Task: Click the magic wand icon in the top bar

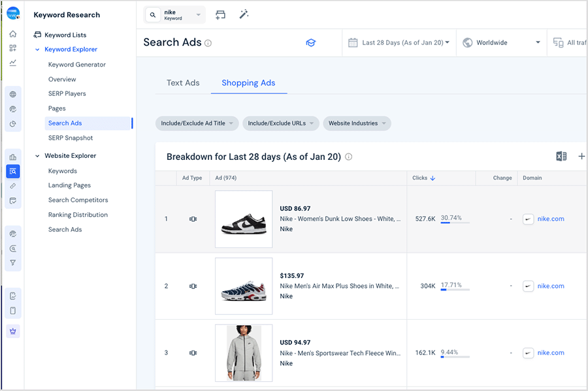Action: pos(244,14)
